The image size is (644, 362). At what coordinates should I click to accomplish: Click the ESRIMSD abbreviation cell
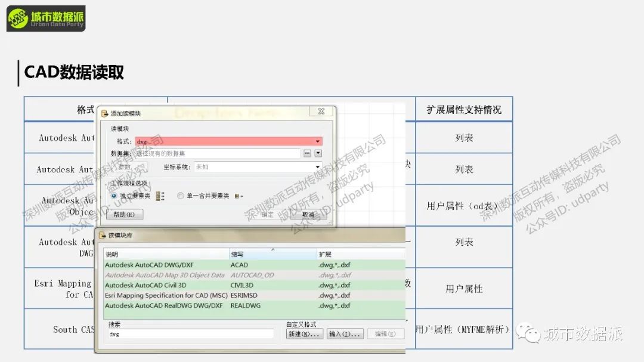coord(243,295)
